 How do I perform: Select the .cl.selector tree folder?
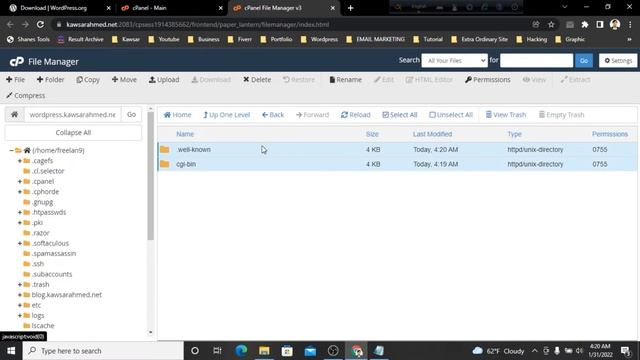[x=48, y=171]
